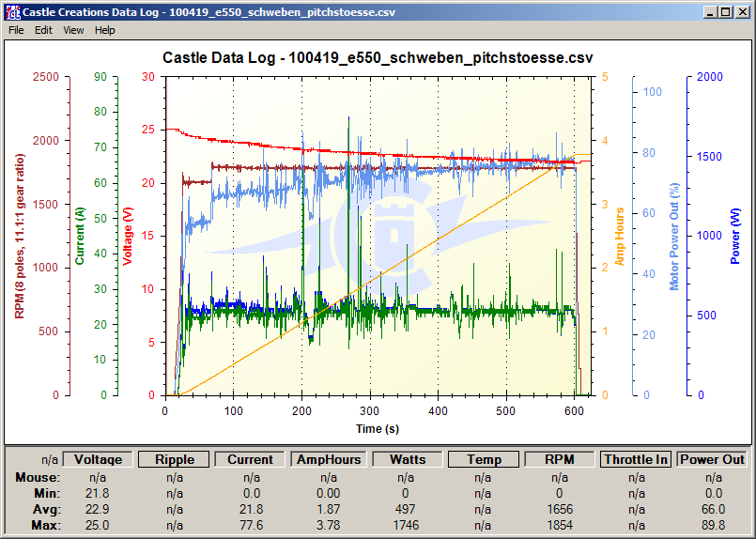The width and height of the screenshot is (756, 539).
Task: Click the average AmpHours value 1.87
Action: click(x=329, y=509)
